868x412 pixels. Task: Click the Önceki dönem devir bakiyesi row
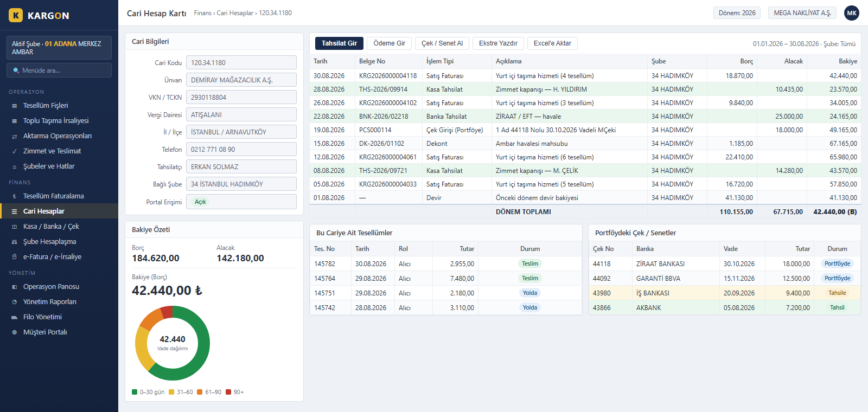[x=585, y=198]
